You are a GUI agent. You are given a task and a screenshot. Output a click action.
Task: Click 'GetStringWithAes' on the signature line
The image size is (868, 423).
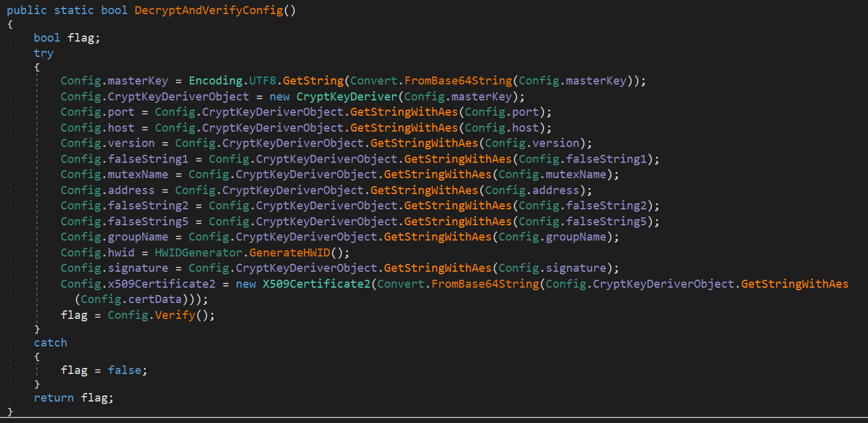tap(437, 268)
